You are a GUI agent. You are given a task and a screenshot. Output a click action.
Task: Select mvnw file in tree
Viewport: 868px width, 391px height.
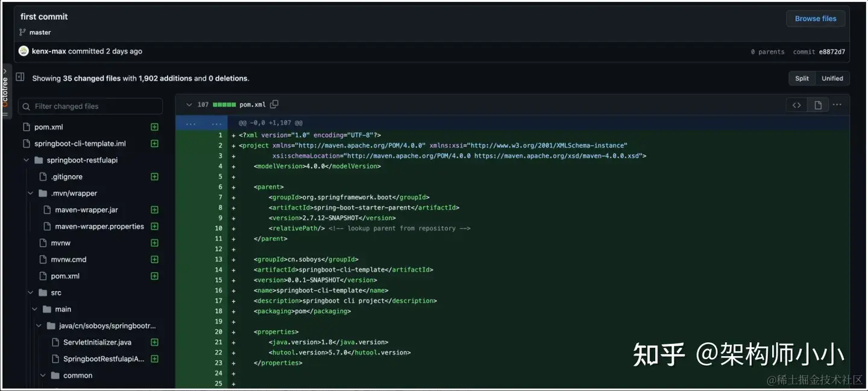tap(60, 243)
